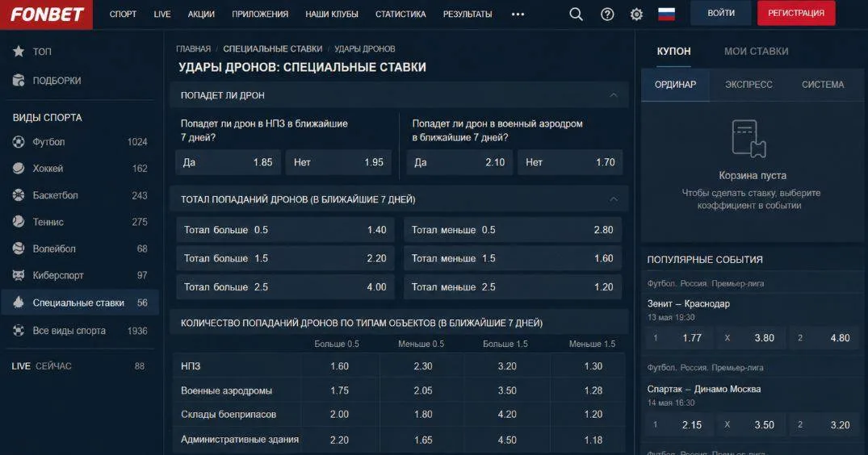This screenshot has width=868, height=455.
Task: Pick Склады боеприпасов Больше 0.5 odds 2.00
Action: pyautogui.click(x=339, y=414)
